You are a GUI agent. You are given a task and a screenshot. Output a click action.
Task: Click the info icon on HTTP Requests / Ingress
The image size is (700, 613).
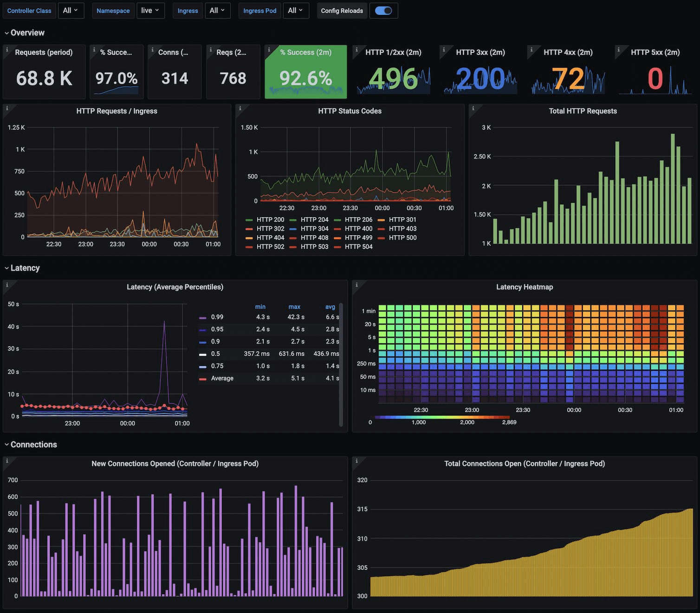[x=6, y=107]
